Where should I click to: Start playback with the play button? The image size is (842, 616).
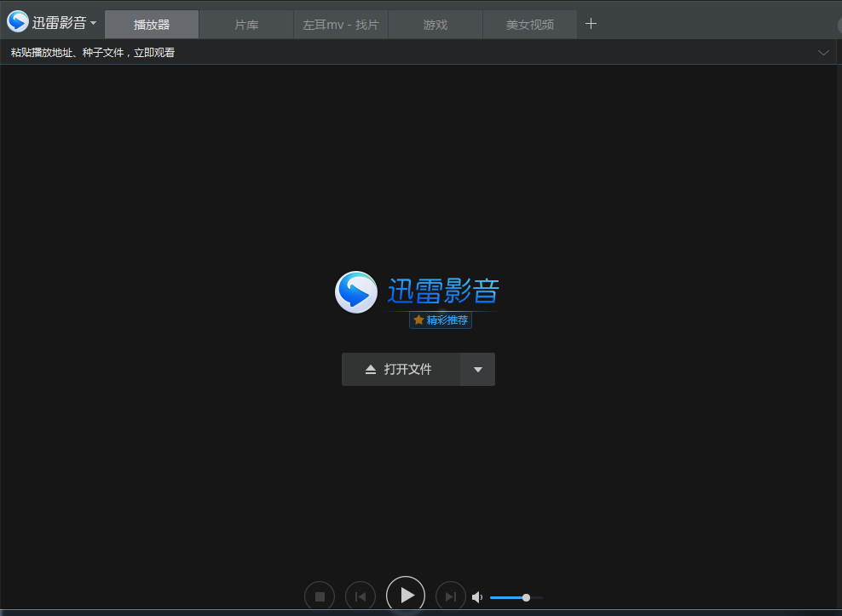click(406, 595)
